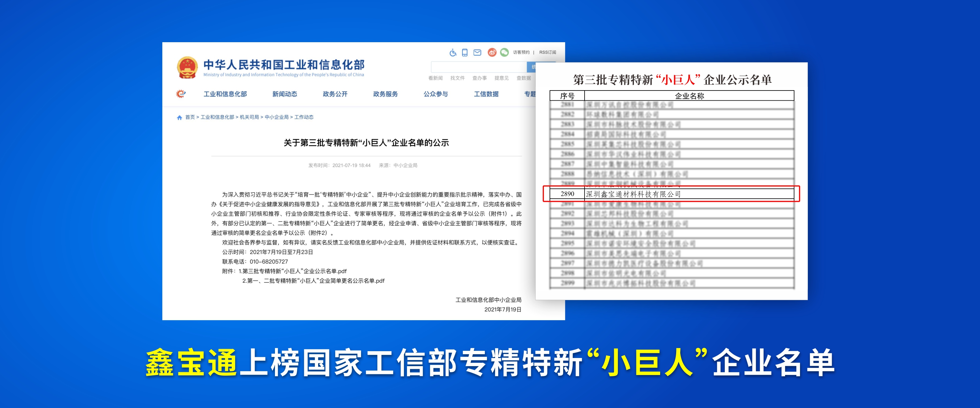Click the 企业名称 table header

[689, 96]
